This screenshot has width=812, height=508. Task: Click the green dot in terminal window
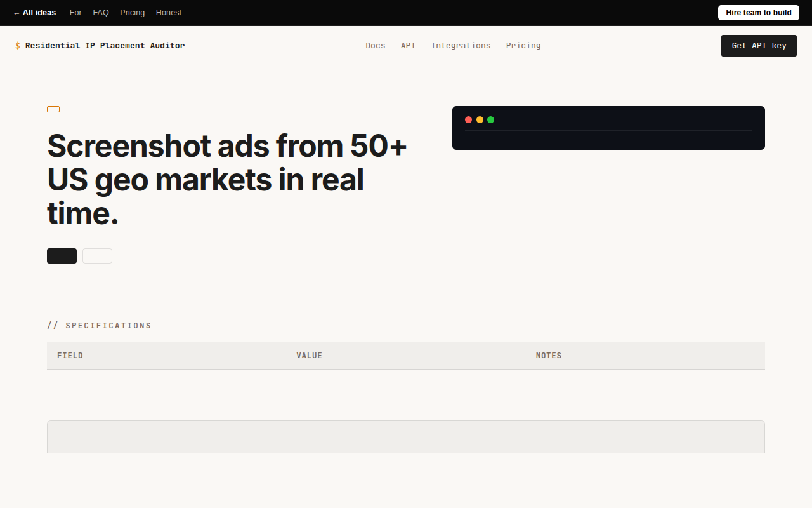click(x=490, y=119)
